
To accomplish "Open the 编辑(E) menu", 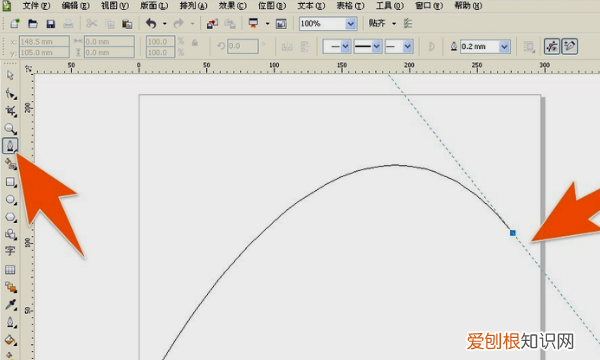I will pos(76,6).
